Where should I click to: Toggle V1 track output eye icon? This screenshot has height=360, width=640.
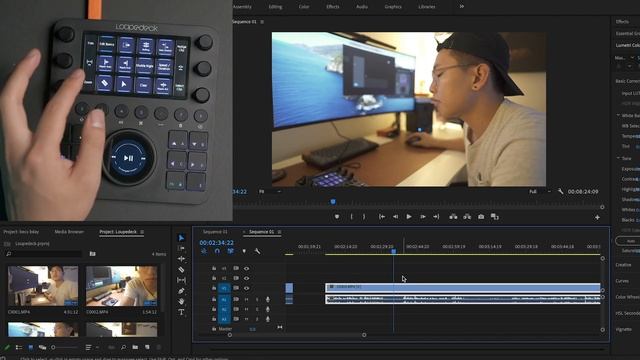point(247,288)
